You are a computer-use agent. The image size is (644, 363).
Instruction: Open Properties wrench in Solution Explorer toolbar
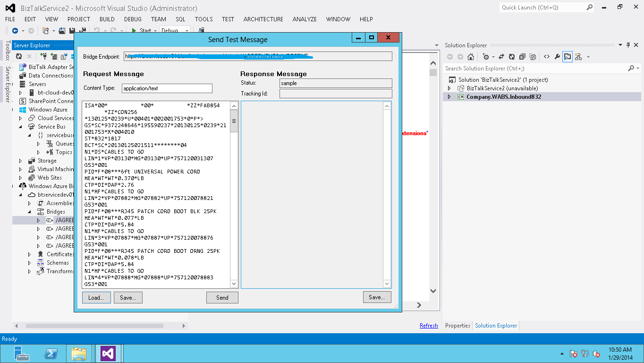coord(557,57)
